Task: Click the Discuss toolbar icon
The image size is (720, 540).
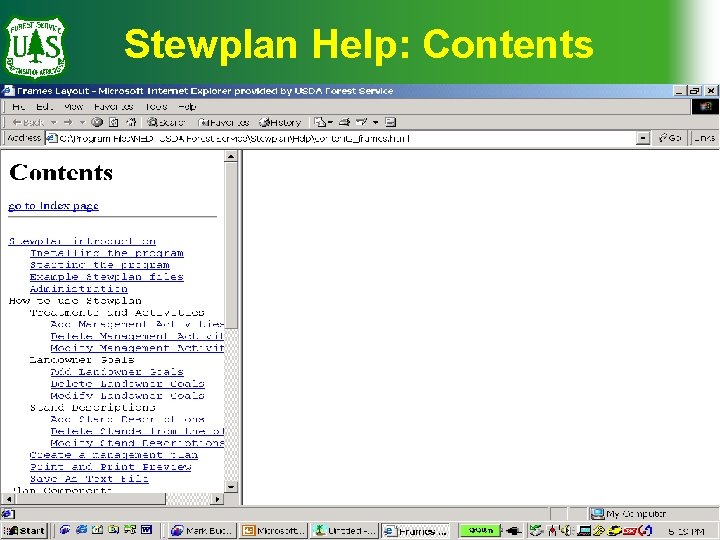Action: pyautogui.click(x=390, y=122)
